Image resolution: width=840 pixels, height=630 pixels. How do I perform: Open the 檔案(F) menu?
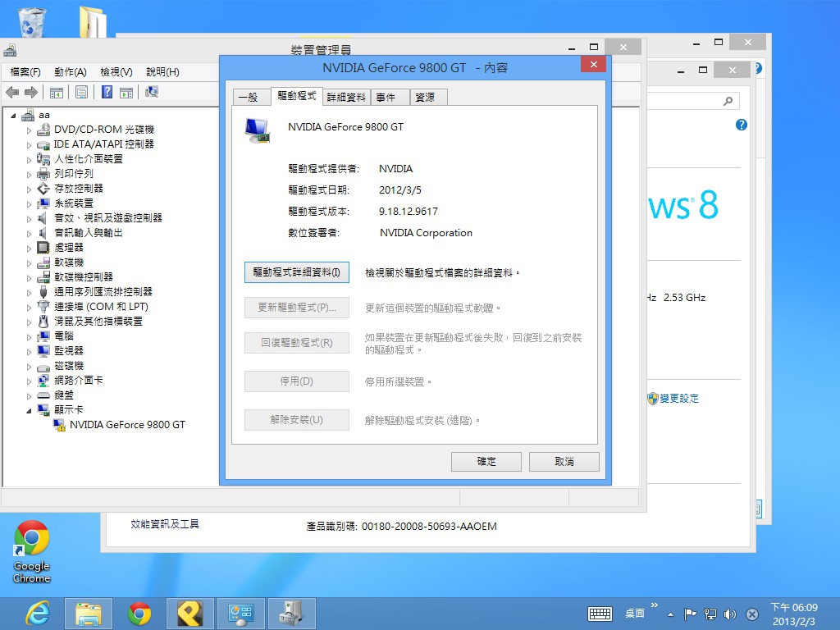[x=25, y=72]
